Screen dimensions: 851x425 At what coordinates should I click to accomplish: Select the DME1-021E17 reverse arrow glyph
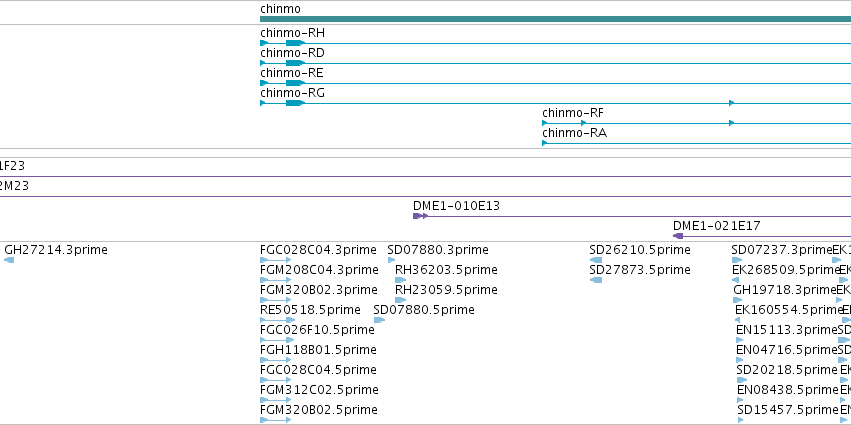pos(678,236)
